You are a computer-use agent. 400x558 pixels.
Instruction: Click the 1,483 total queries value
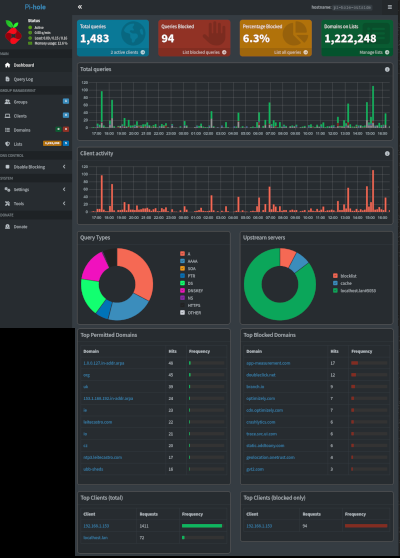point(94,38)
